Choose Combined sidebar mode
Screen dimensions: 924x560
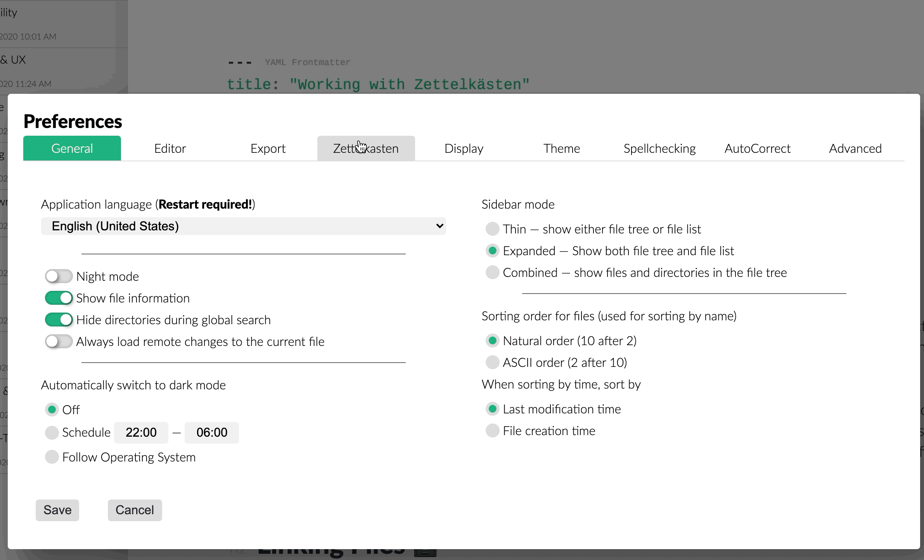pyautogui.click(x=492, y=272)
